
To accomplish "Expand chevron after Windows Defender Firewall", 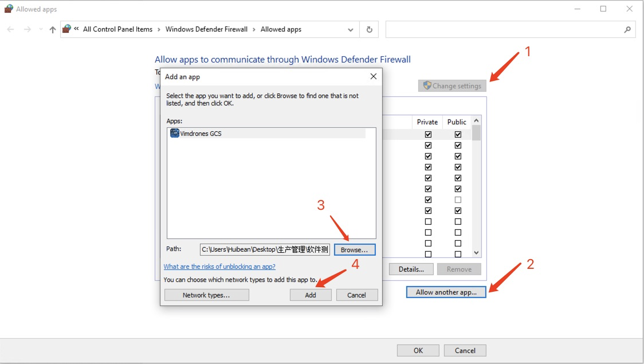I will (x=254, y=29).
